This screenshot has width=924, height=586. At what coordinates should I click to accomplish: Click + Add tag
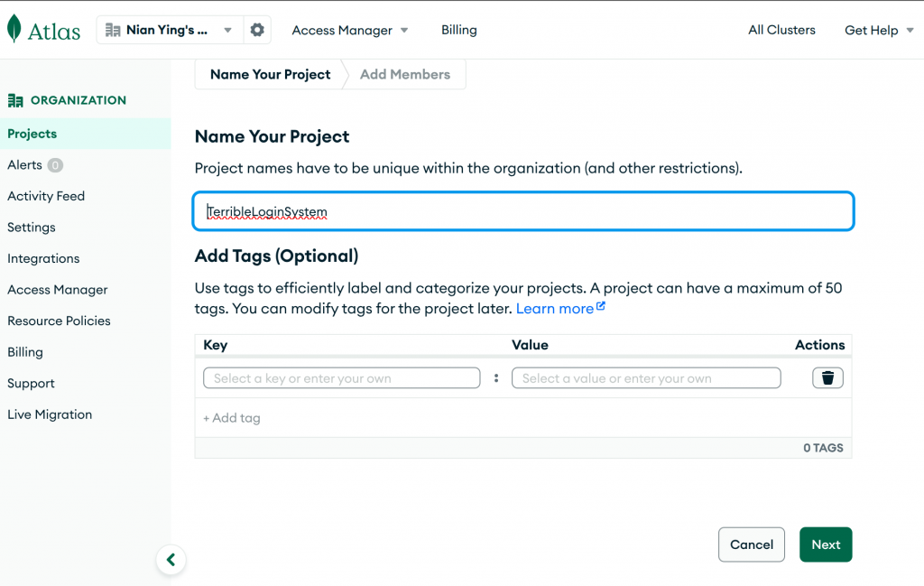(x=232, y=418)
